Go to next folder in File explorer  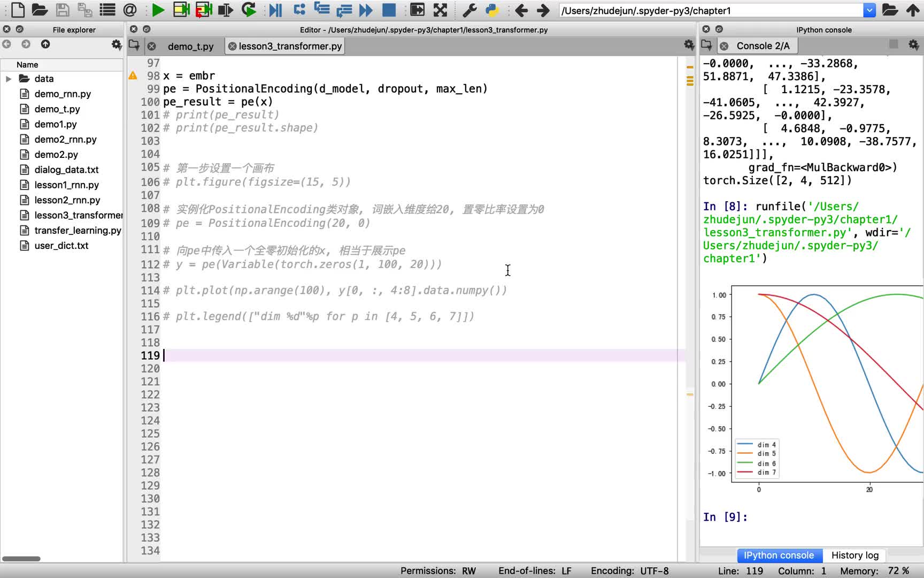pyautogui.click(x=26, y=44)
